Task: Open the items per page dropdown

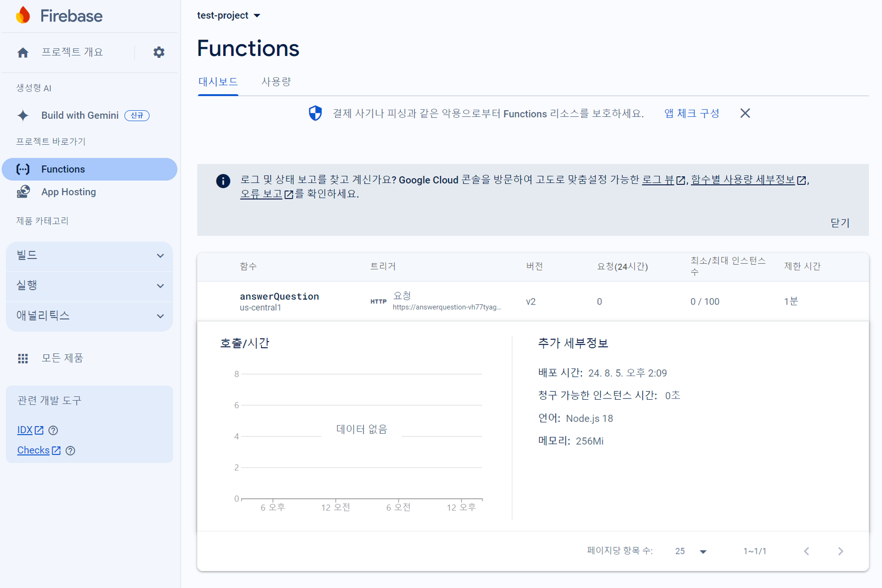Action: [691, 551]
